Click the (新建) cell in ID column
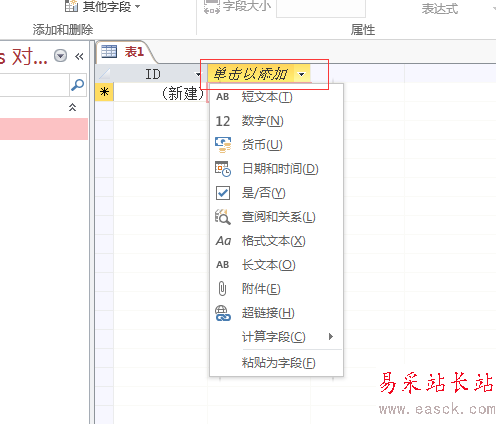496x424 pixels. pos(160,92)
